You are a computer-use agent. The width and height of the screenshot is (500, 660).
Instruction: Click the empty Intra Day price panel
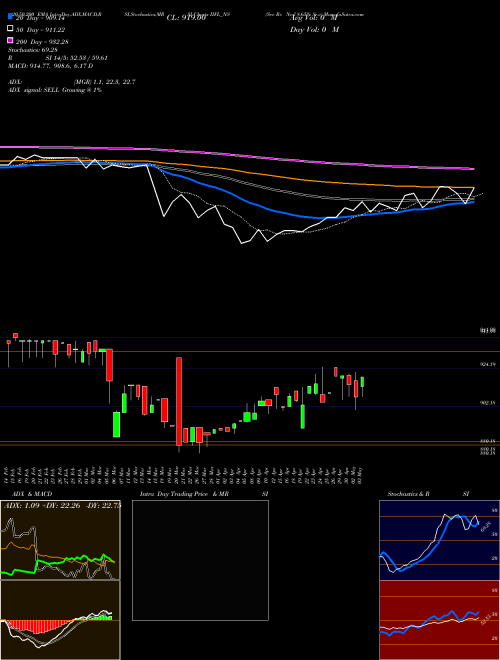[200, 560]
